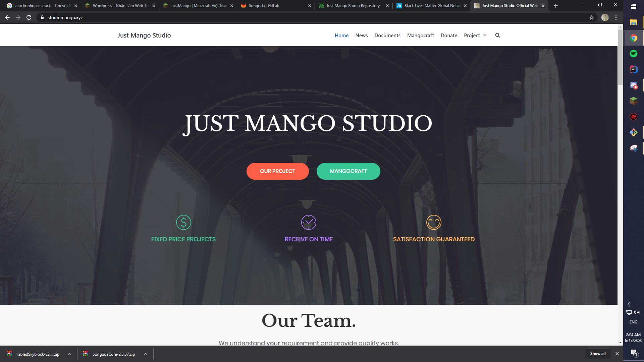Click the Just Mango Studio site title
The image size is (644, 362).
[144, 35]
